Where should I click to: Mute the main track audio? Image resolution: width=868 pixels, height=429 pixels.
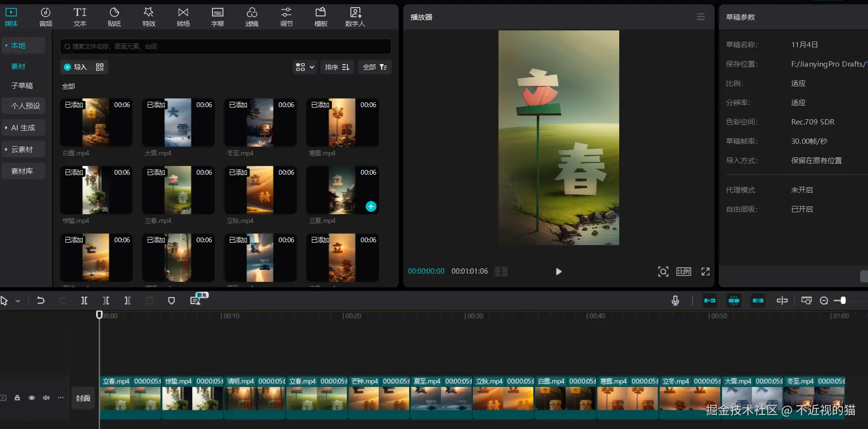tap(46, 398)
